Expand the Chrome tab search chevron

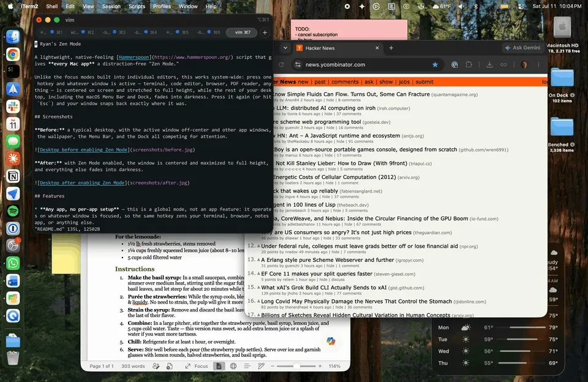click(285, 48)
